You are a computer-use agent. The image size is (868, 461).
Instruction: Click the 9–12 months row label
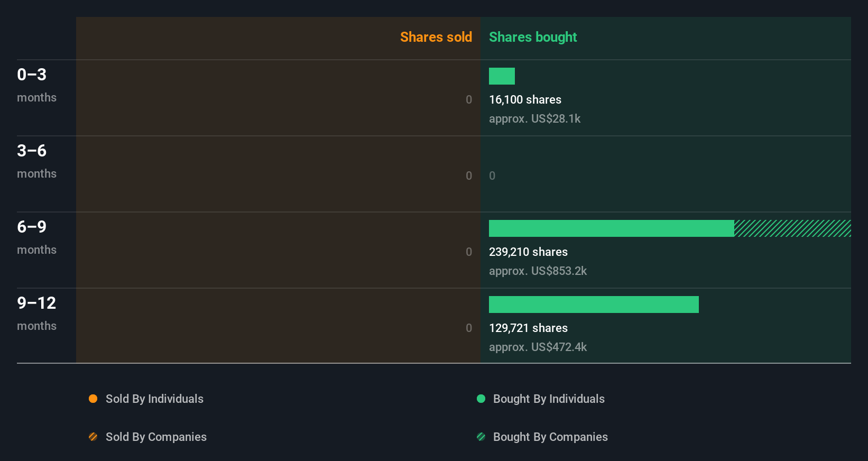click(x=36, y=314)
